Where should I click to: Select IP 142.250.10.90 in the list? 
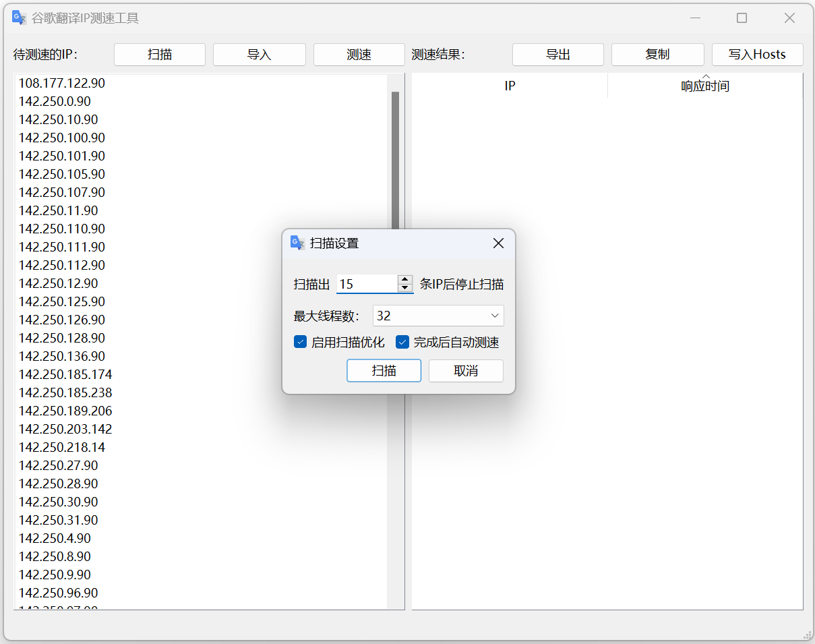(x=58, y=119)
